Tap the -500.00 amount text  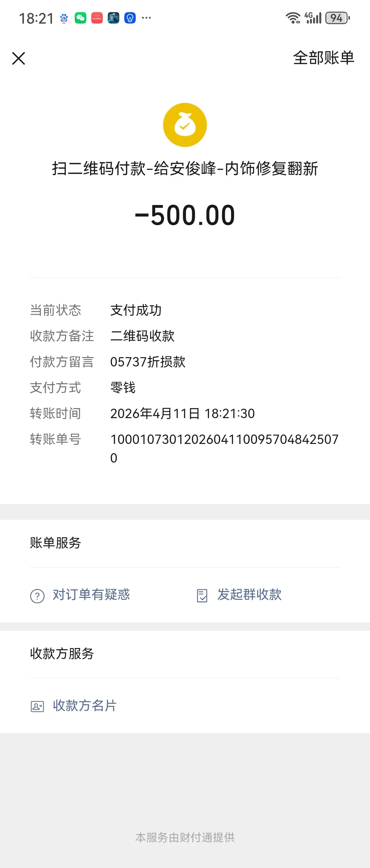[x=185, y=215]
